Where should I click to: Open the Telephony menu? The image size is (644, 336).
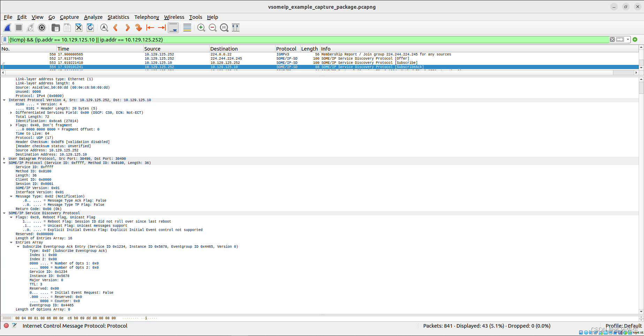tap(147, 17)
